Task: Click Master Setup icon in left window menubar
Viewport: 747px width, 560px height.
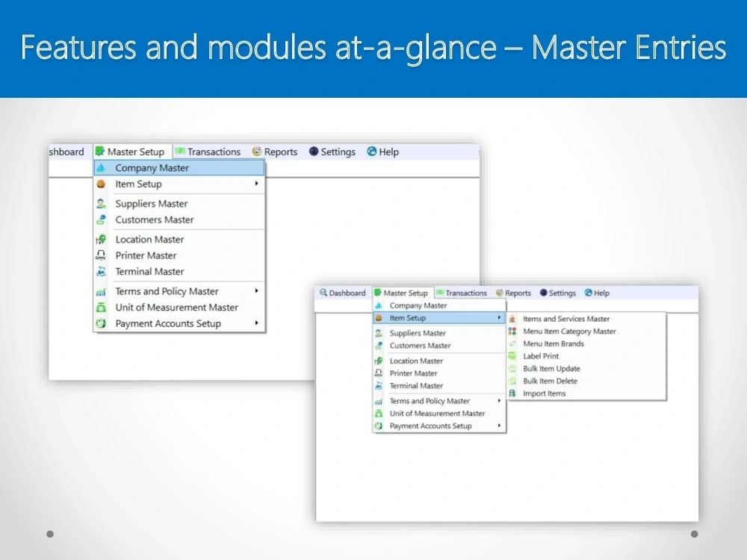Action: click(99, 152)
